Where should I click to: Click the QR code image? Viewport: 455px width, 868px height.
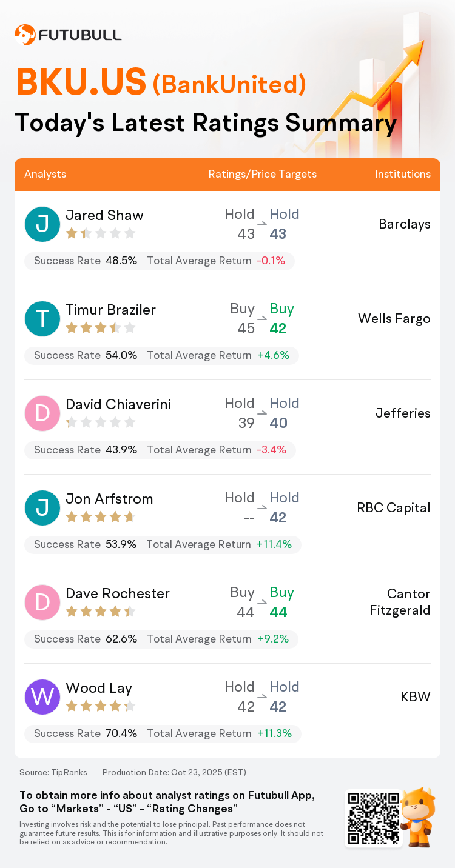(x=373, y=818)
